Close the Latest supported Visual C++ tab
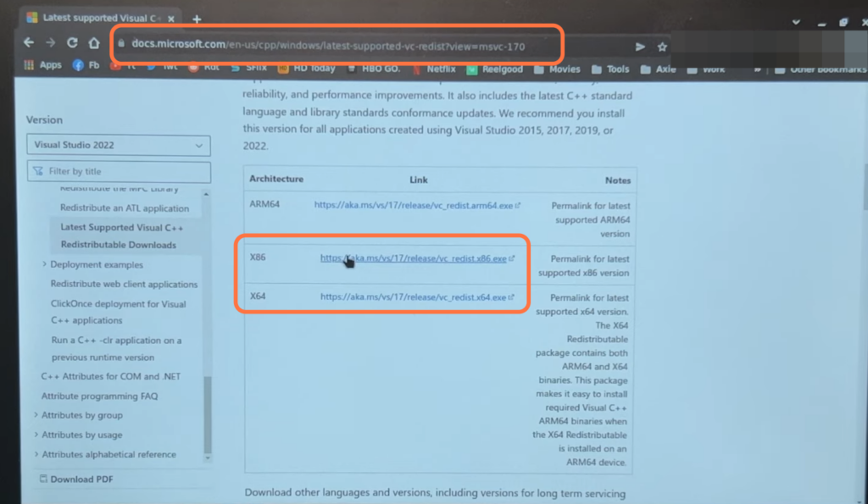Screen dimensions: 868x504 coord(171,19)
